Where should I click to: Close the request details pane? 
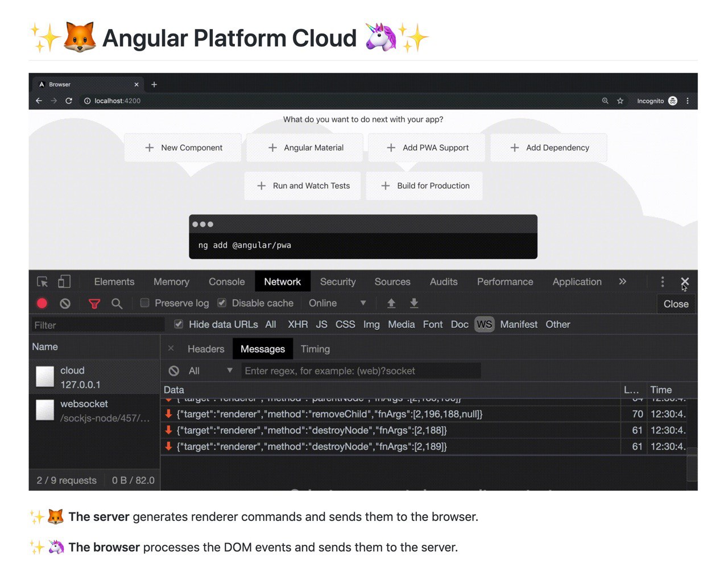[171, 348]
